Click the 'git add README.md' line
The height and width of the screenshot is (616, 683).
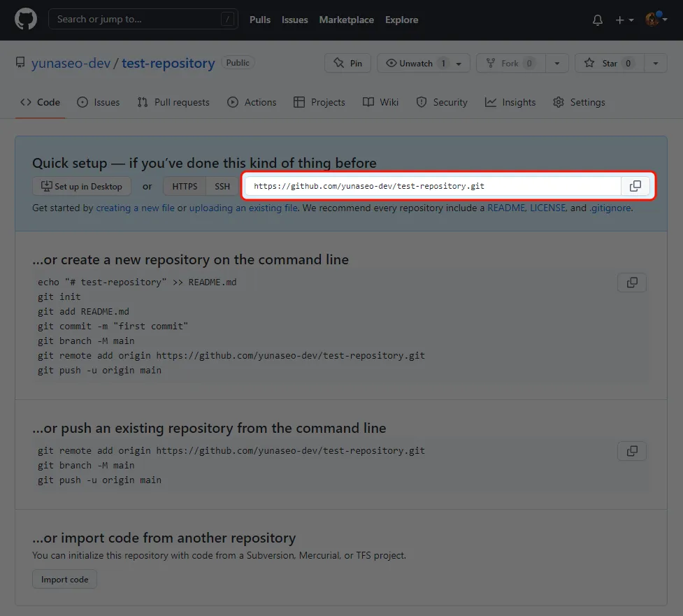[83, 312]
